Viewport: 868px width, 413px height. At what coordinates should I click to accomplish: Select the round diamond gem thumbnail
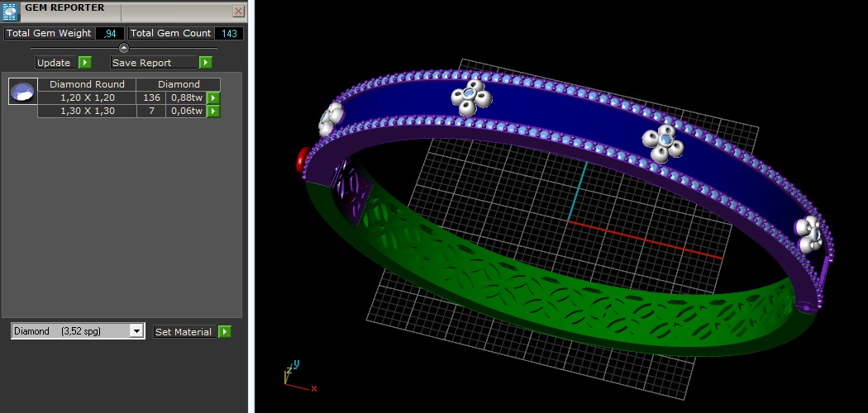23,92
